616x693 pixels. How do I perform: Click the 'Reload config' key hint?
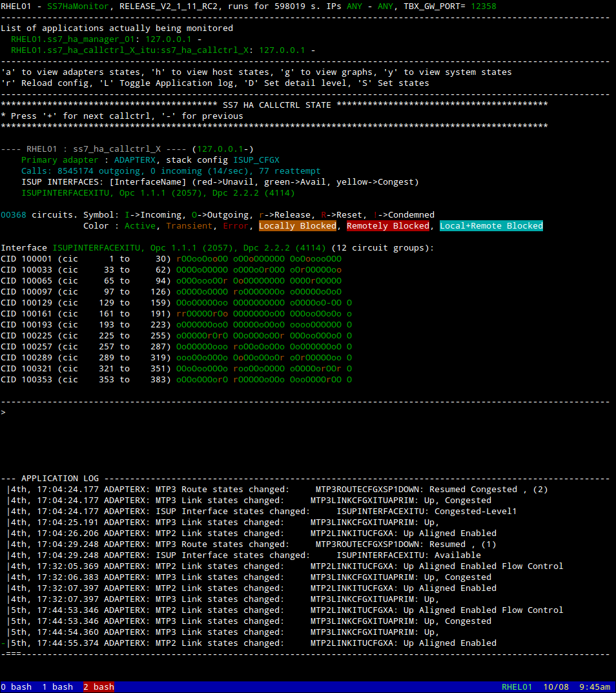pyautogui.click(x=57, y=83)
